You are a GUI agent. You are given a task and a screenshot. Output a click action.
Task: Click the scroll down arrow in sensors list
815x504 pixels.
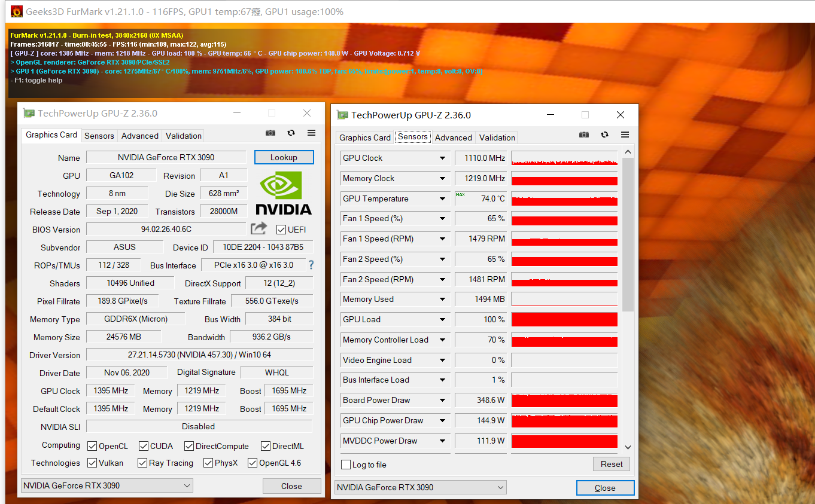[628, 447]
